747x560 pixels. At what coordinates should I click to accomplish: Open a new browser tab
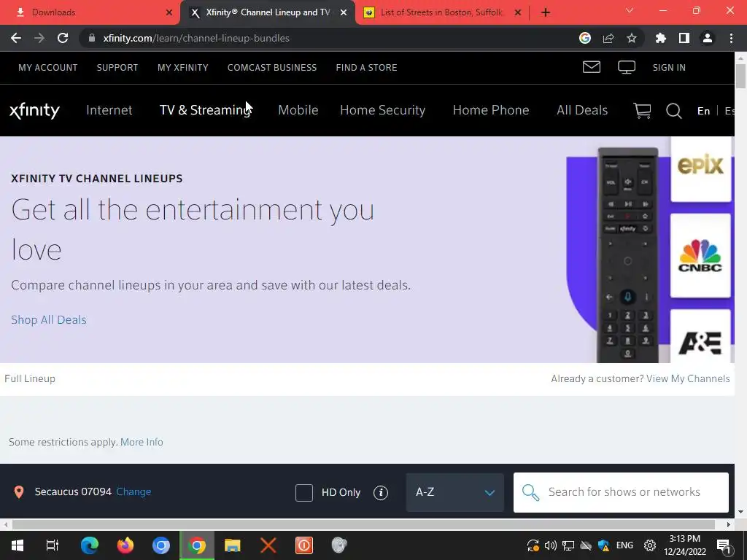(546, 12)
